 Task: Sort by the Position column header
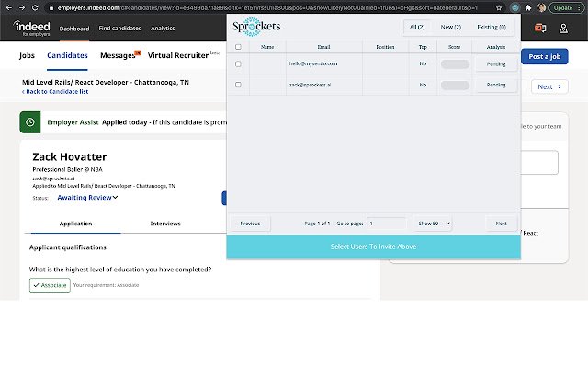pyautogui.click(x=385, y=47)
